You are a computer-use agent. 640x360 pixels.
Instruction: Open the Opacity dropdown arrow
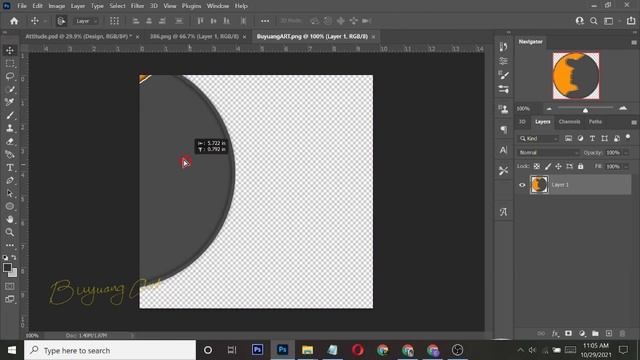[626, 153]
